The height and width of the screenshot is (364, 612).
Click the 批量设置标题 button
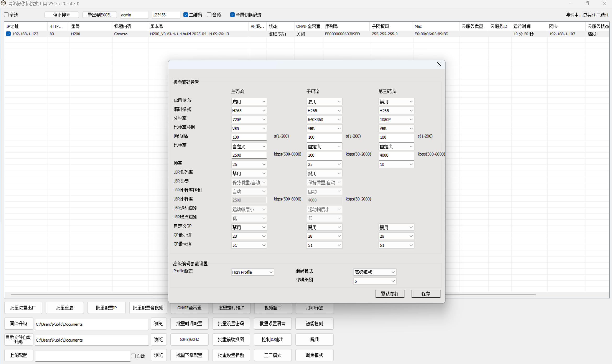[x=231, y=355]
